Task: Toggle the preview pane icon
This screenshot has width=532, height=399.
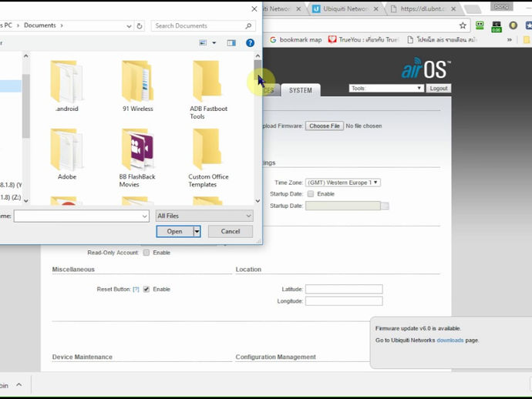Action: pyautogui.click(x=231, y=42)
